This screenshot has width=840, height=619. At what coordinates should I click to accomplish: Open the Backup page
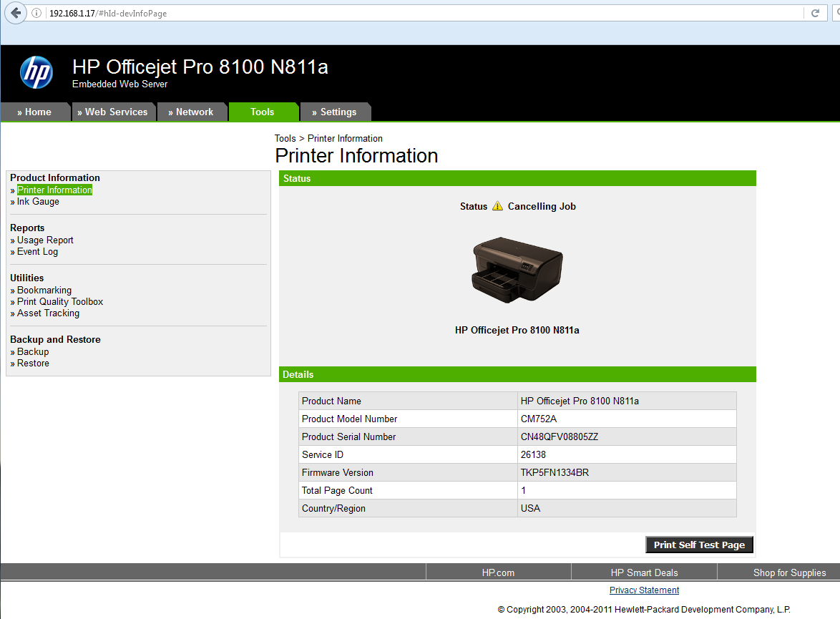pos(33,351)
